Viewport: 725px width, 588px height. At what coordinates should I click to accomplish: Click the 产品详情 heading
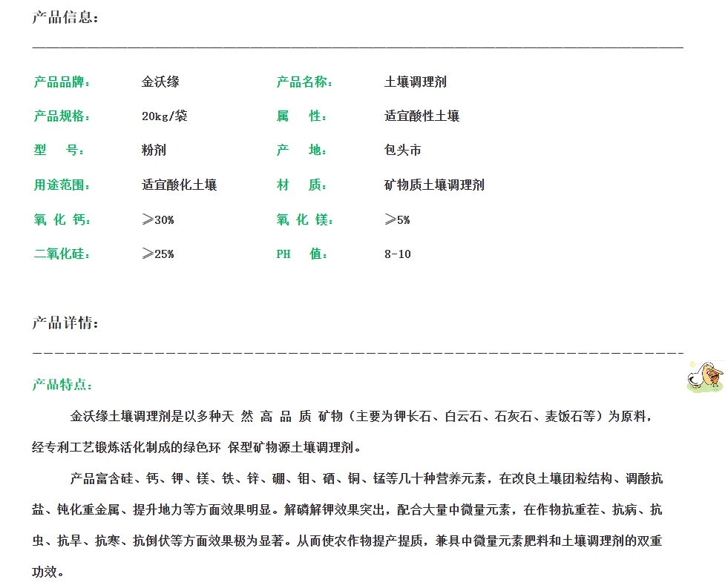tap(62, 323)
